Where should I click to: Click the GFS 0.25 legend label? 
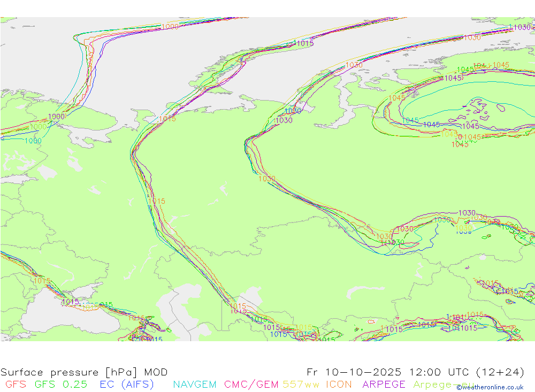pos(61,384)
